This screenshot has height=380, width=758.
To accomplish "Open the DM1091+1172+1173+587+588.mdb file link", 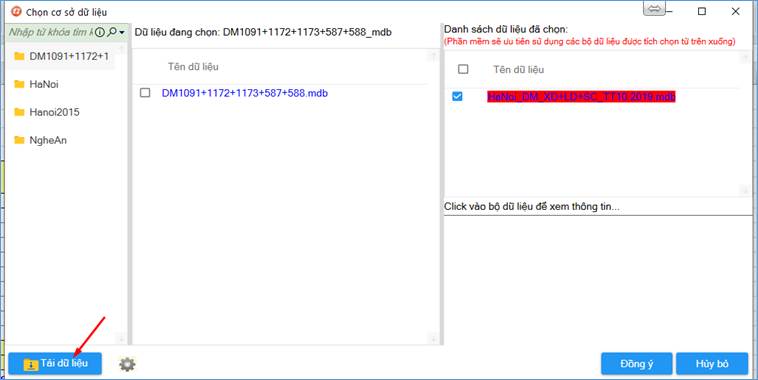I will point(245,93).
